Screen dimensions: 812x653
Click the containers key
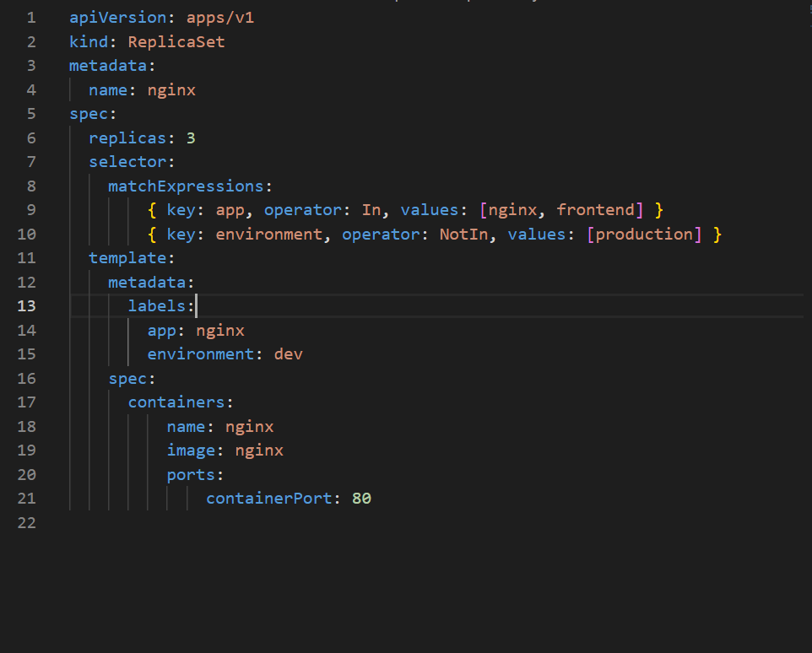[176, 402]
